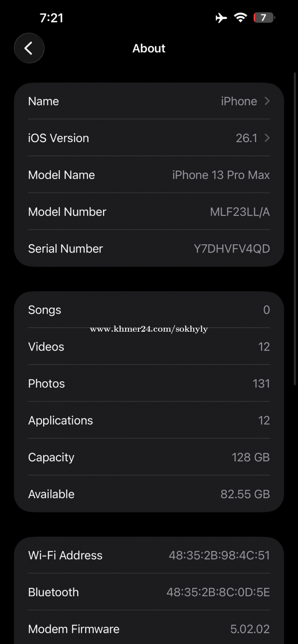
Task: Tap the khmer24.com watermark link
Action: click(x=149, y=329)
